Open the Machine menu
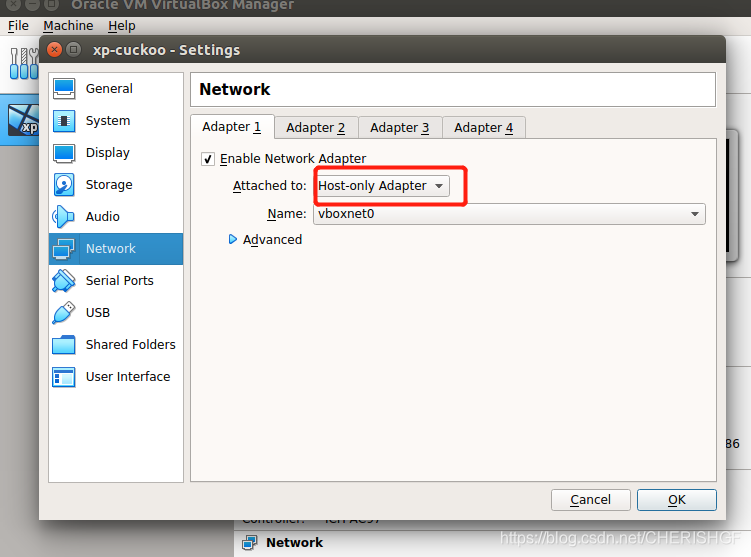Viewport: 751px width, 557px height. point(68,25)
